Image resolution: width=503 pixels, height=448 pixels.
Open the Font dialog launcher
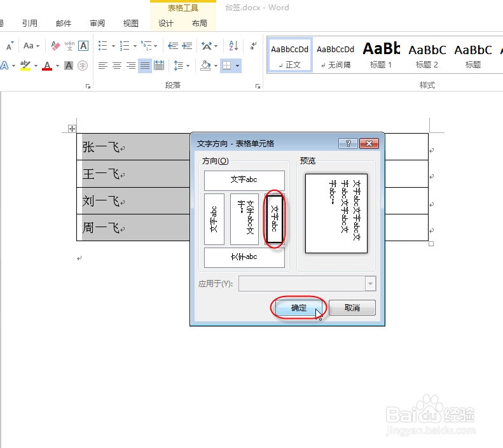coord(88,86)
